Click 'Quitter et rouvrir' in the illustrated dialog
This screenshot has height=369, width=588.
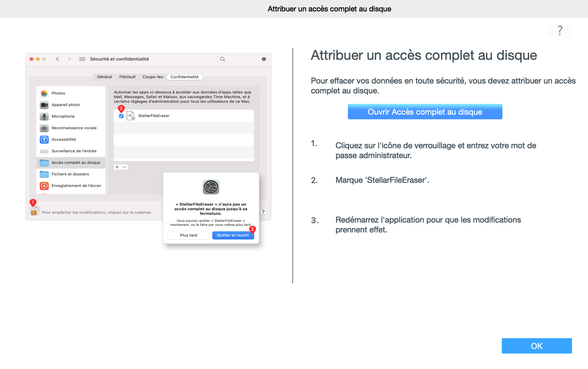click(x=233, y=235)
